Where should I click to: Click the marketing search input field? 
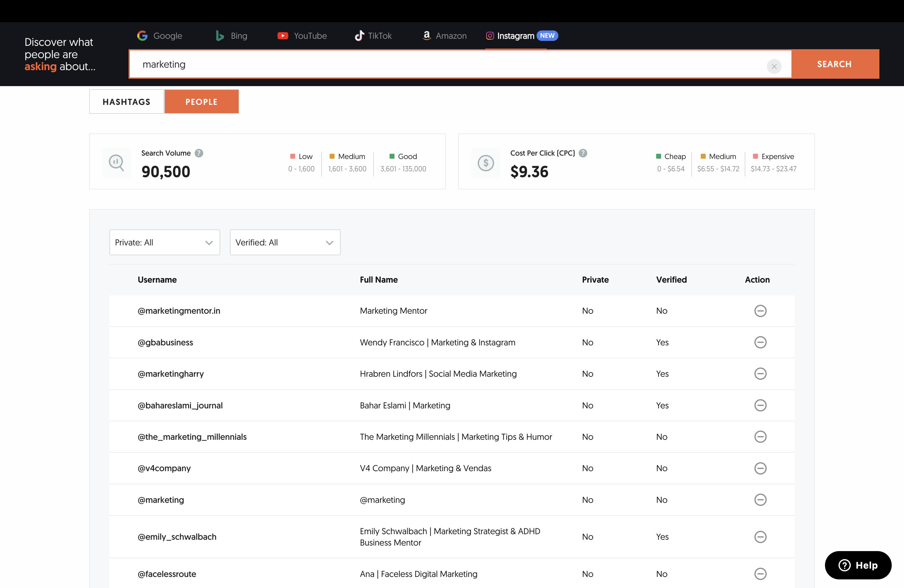(448, 64)
